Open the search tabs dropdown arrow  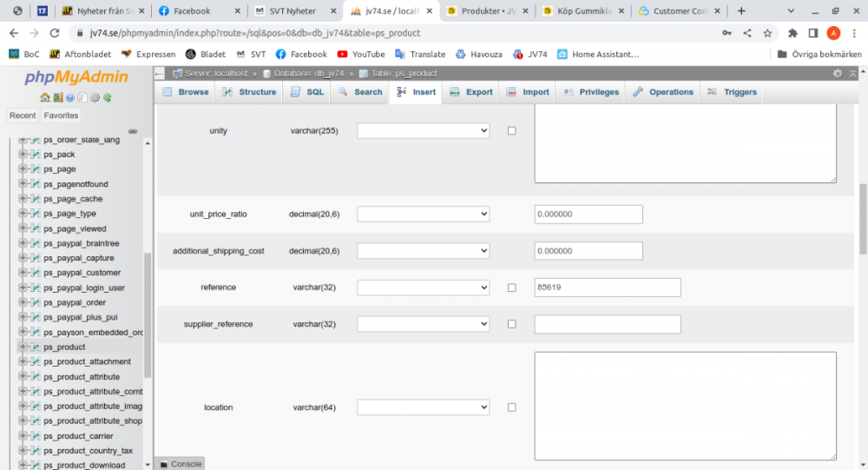coord(791,10)
